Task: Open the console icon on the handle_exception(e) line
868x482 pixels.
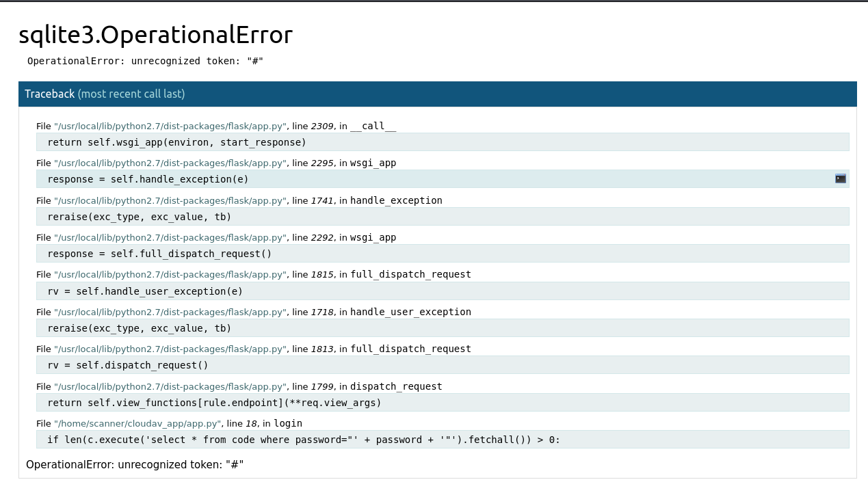Action: coord(841,178)
